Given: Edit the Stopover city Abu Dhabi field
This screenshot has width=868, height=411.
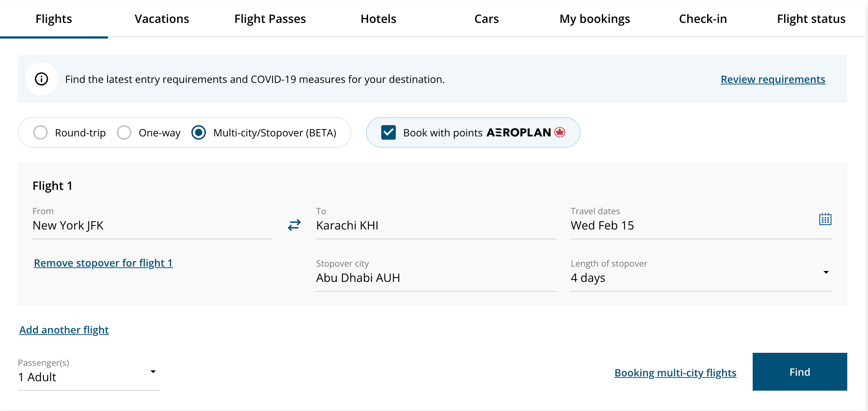Looking at the screenshot, I should [x=435, y=278].
